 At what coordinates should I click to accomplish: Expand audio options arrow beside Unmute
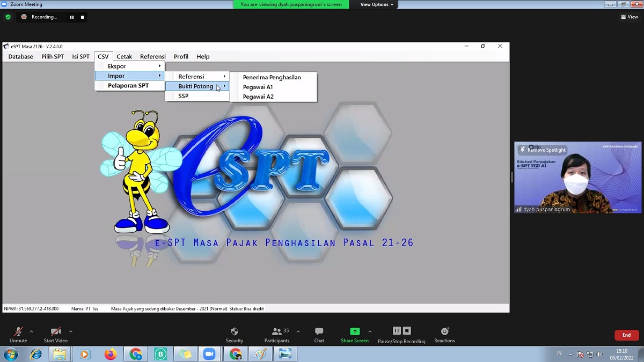(31, 331)
